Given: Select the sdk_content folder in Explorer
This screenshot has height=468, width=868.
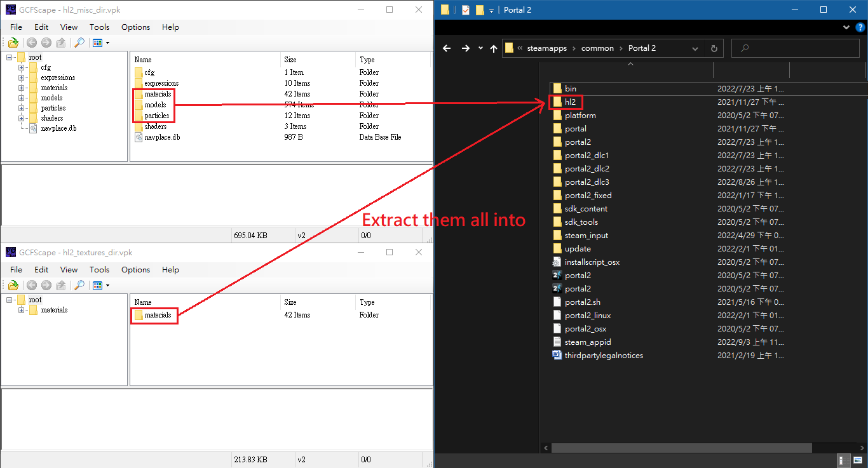Looking at the screenshot, I should coord(586,209).
